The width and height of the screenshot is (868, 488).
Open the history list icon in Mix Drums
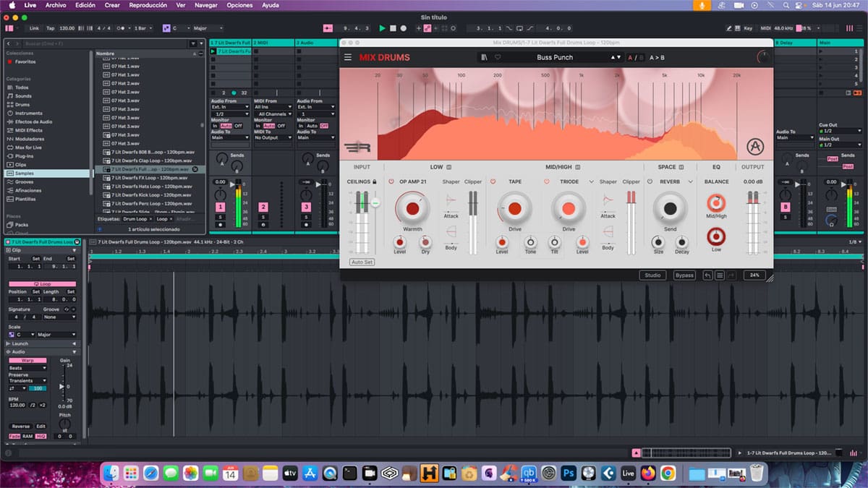[x=720, y=275]
